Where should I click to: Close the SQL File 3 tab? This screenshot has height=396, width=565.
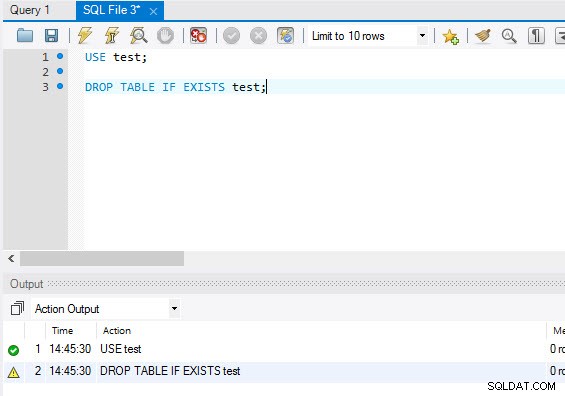click(x=154, y=12)
